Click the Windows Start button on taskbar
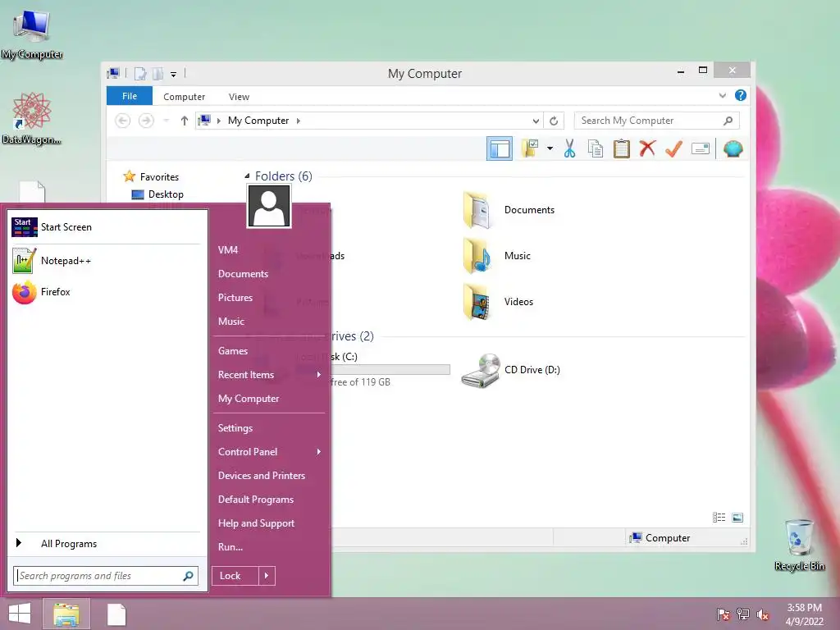This screenshot has height=630, width=840. [x=20, y=614]
